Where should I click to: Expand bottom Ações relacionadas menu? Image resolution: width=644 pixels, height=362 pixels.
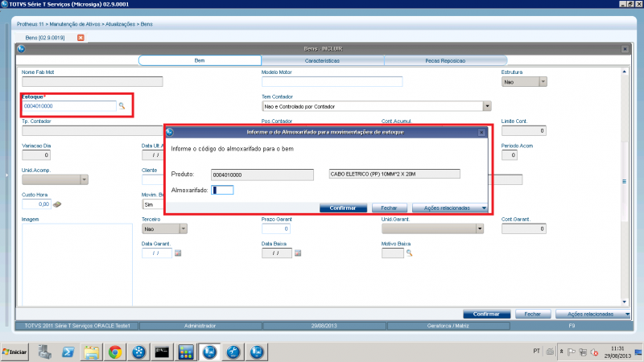tap(627, 314)
